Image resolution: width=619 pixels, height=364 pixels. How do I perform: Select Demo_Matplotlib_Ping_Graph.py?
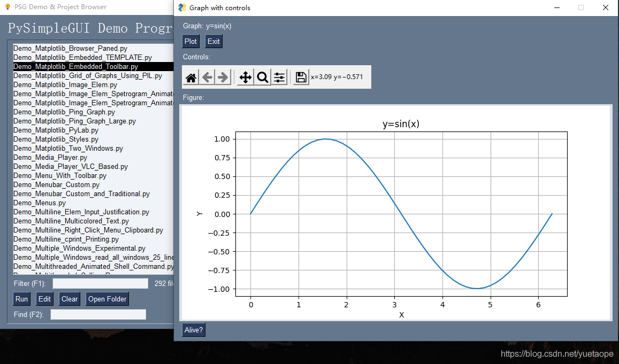click(x=93, y=112)
